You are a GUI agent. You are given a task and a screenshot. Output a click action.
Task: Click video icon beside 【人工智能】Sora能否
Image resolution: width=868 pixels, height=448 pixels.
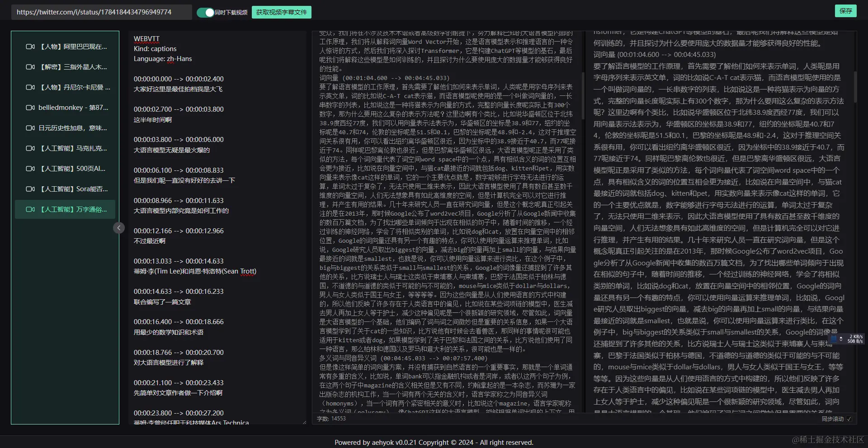pos(30,189)
